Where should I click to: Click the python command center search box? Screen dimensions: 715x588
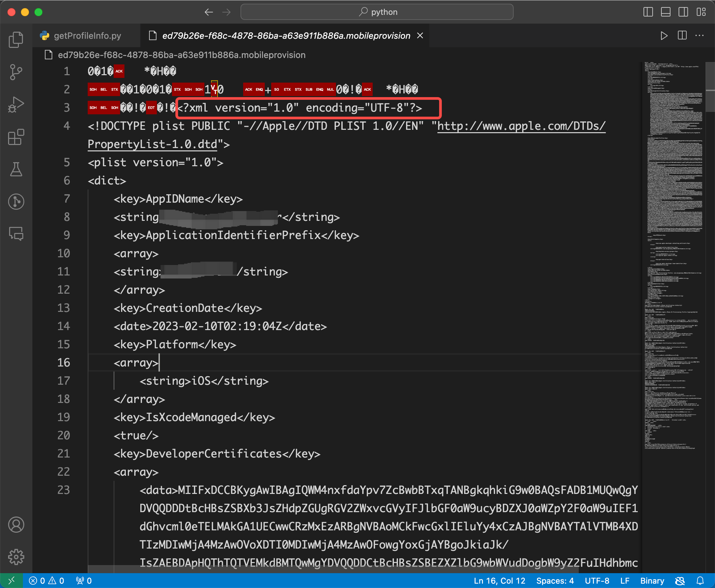[x=377, y=12]
